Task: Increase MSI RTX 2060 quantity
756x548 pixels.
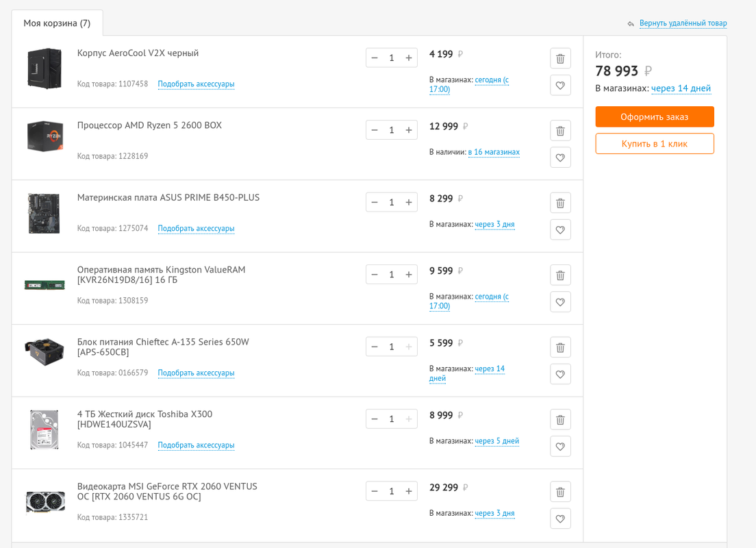Action: [x=408, y=491]
